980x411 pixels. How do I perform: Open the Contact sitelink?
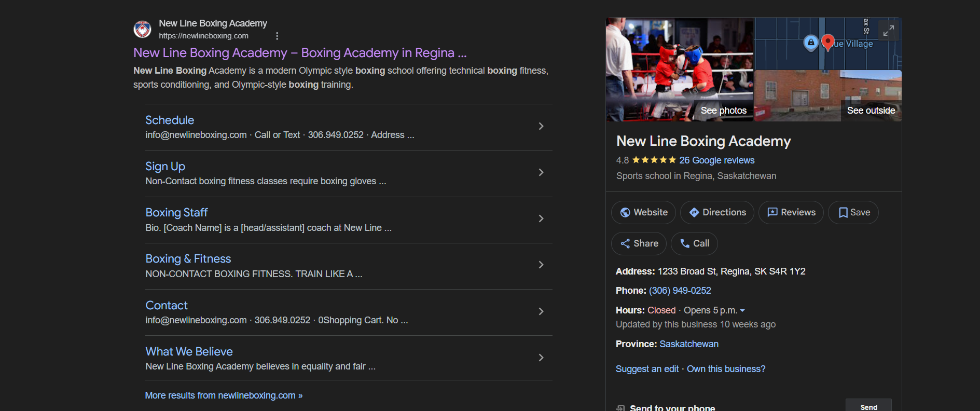167,305
